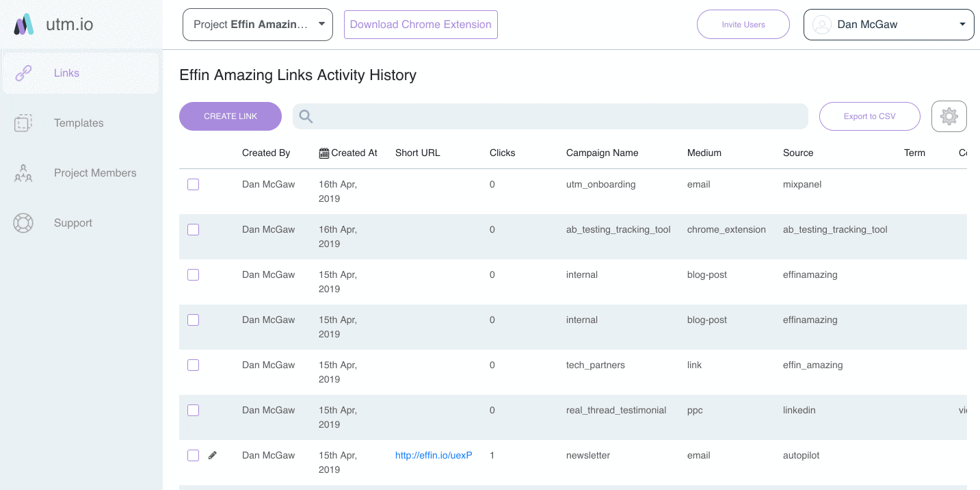Click Export to CSV button

[x=870, y=116]
